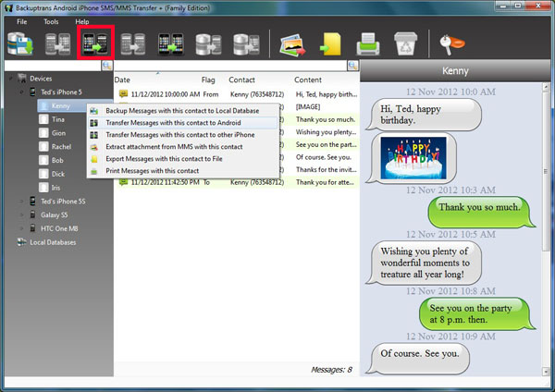Open the File menu
555x392 pixels.
pyautogui.click(x=21, y=21)
